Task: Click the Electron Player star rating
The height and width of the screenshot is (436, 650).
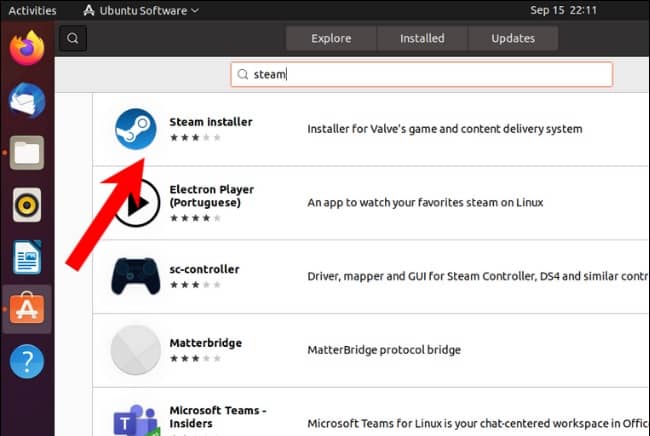Action: [195, 218]
